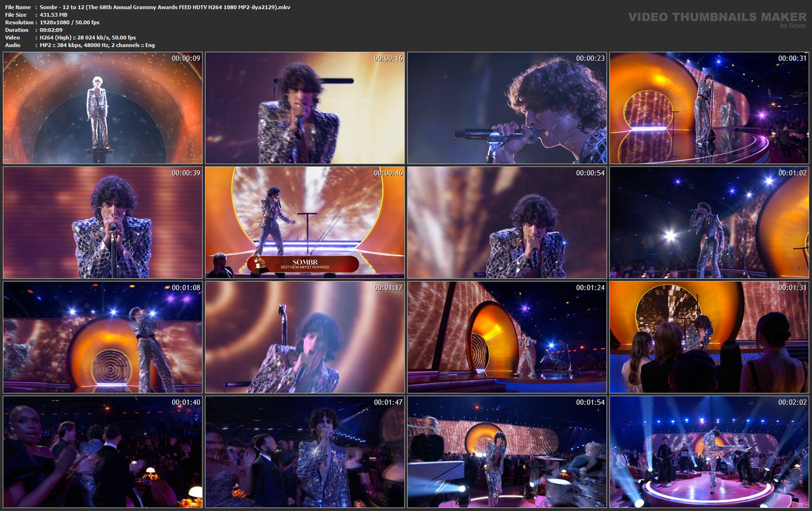Open the thumbnail stamped 00:01:54
Screen dimensions: 812x511
507,452
